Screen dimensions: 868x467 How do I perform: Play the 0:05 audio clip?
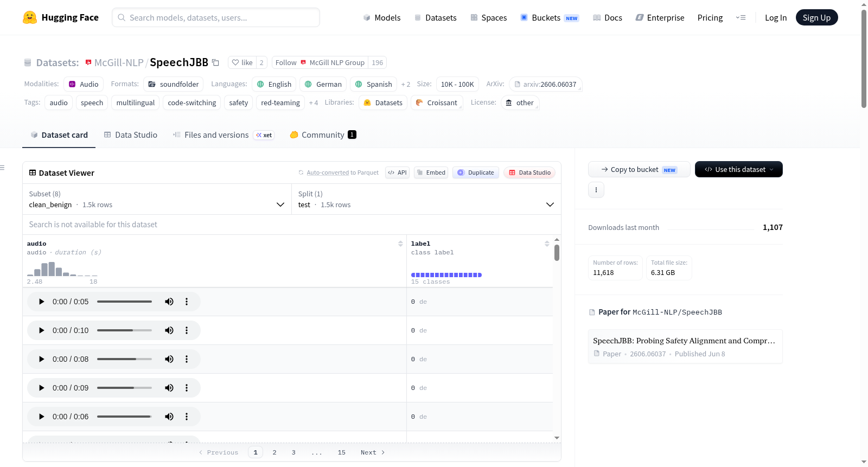(x=41, y=302)
